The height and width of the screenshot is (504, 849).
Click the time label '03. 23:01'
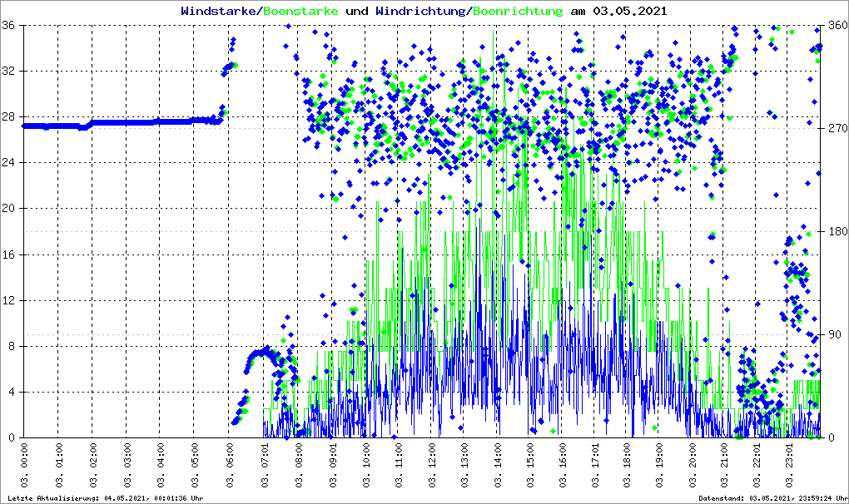(790, 465)
